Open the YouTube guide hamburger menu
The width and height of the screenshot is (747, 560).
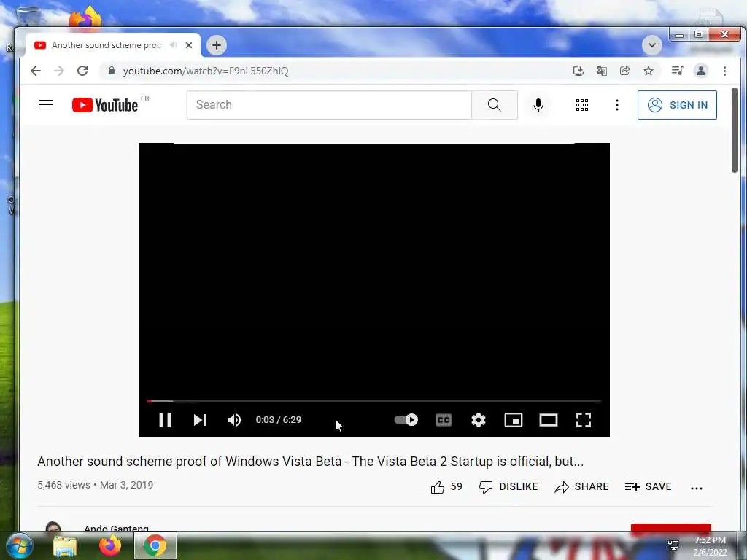click(46, 105)
